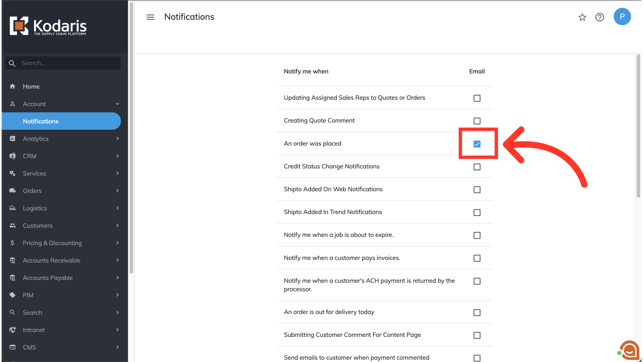This screenshot has width=644, height=362.
Task: Open the Customers section
Action: [x=38, y=226]
